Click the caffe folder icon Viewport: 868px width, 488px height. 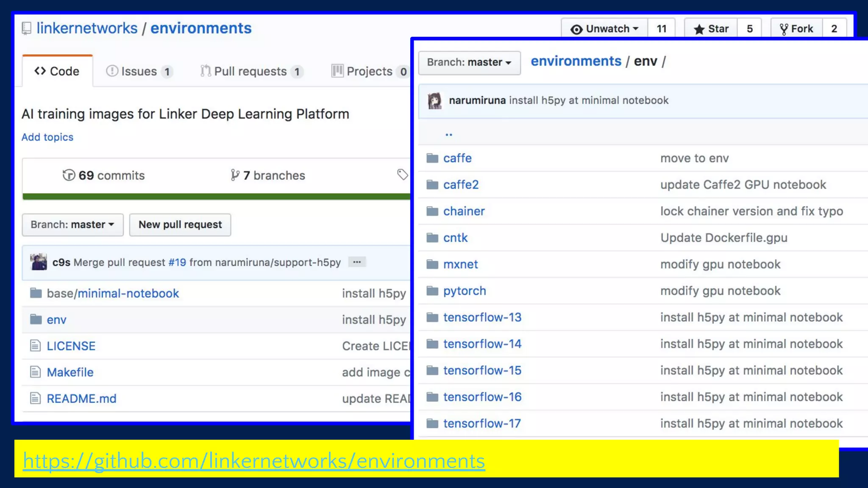432,158
